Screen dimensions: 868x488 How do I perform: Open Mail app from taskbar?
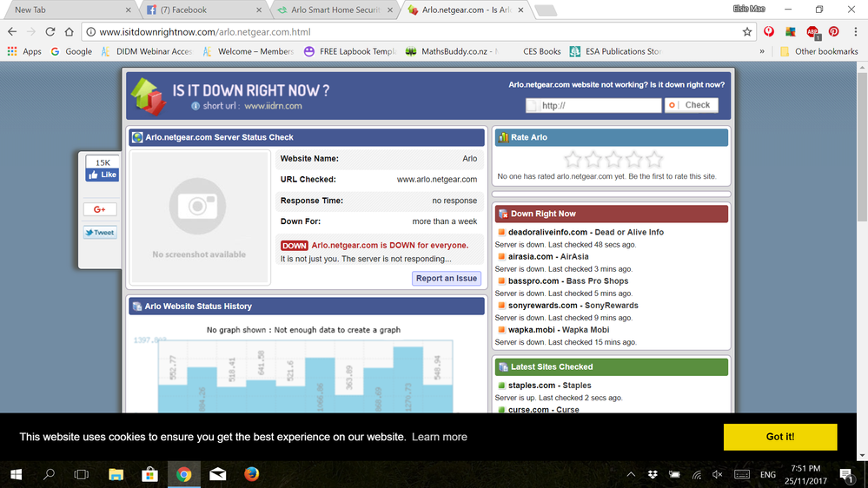click(217, 474)
